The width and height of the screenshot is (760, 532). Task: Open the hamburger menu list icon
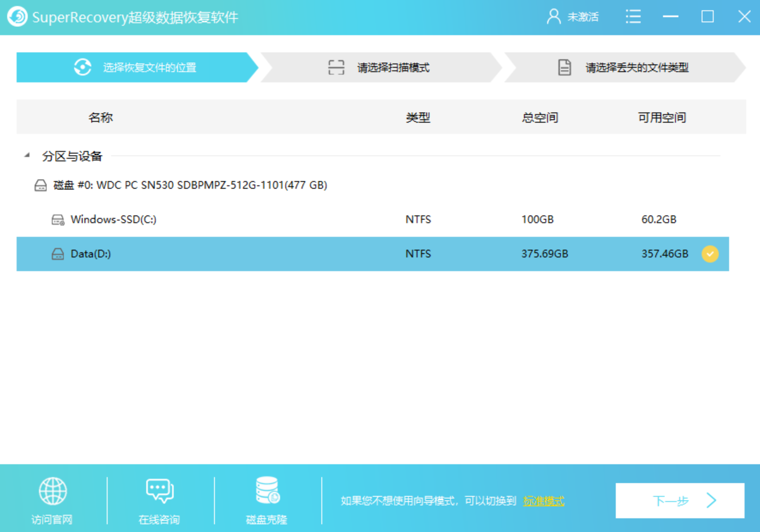point(633,17)
